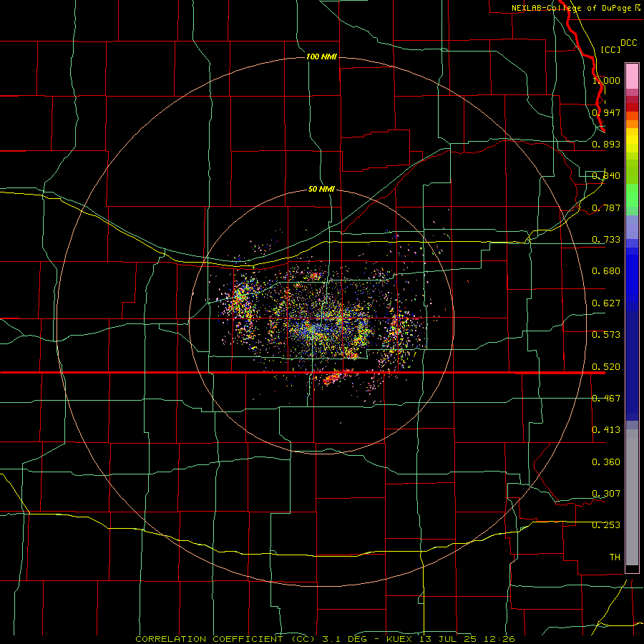This screenshot has height=644, width=644.
Task: Click the Correlation Coefficient KUEX caption text
Action: (325, 639)
